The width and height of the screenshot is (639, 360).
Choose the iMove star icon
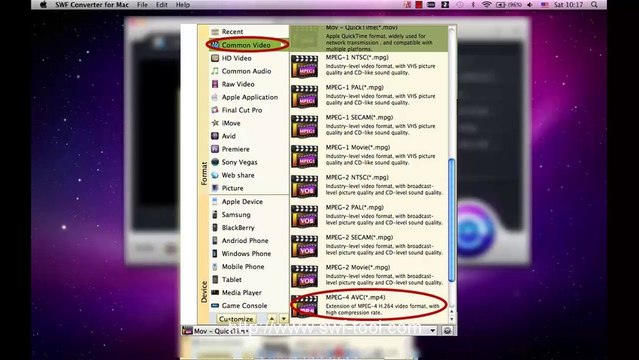(215, 123)
